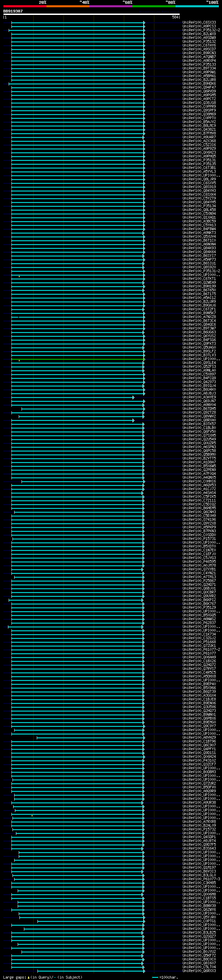This screenshot has width=222, height=980.
Task: Click the green ~80% identity legend bar
Action: [x=154, y=7]
